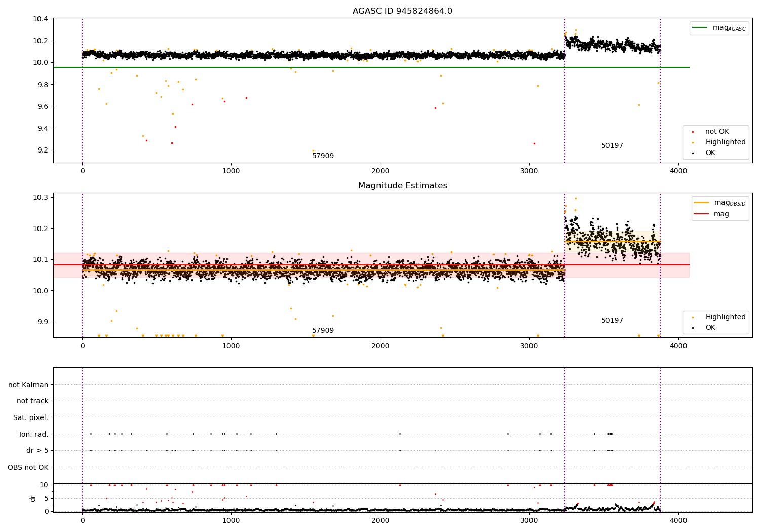
Task: Click the 'not track' axis label
Action: (32, 401)
